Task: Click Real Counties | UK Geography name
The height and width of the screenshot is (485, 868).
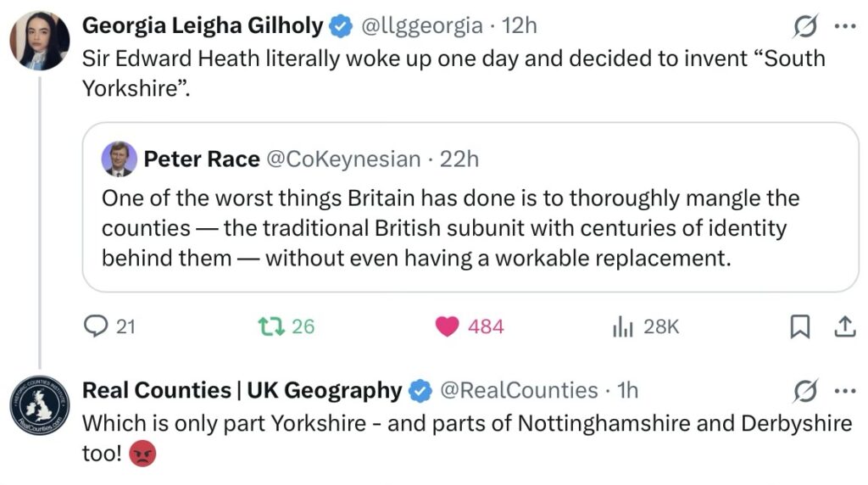Action: point(241,390)
